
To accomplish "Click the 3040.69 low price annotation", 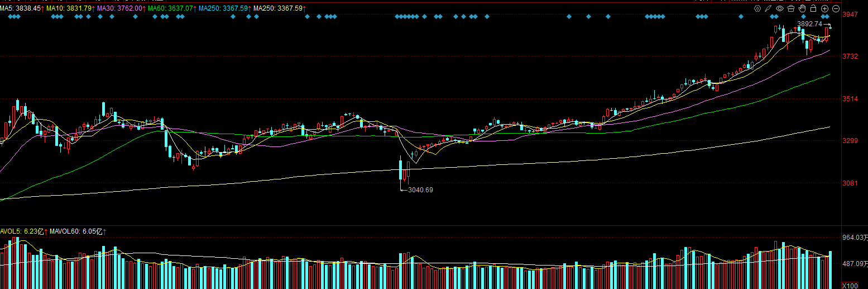I will click(421, 190).
